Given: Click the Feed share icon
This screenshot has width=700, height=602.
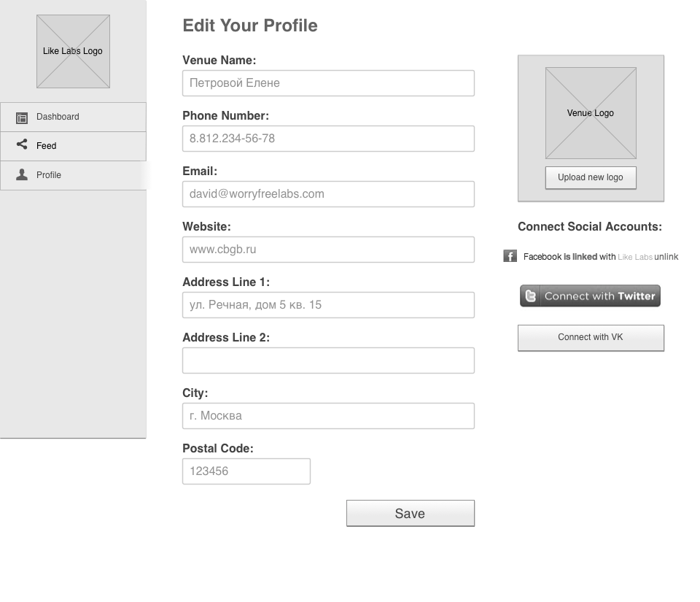Looking at the screenshot, I should tap(22, 145).
